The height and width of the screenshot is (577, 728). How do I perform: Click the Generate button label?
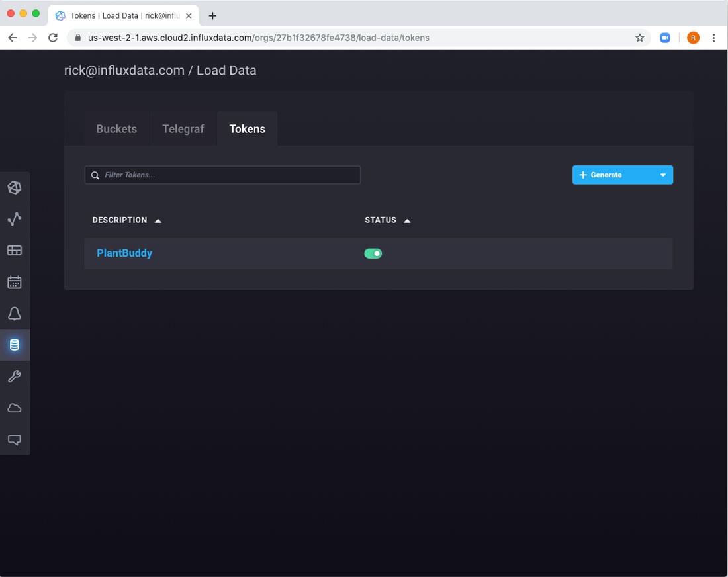(606, 175)
